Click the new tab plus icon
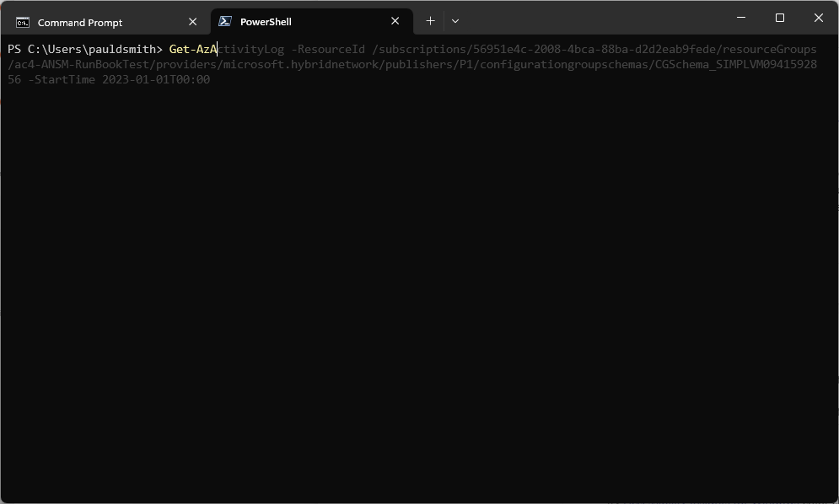This screenshot has height=504, width=839. point(430,20)
